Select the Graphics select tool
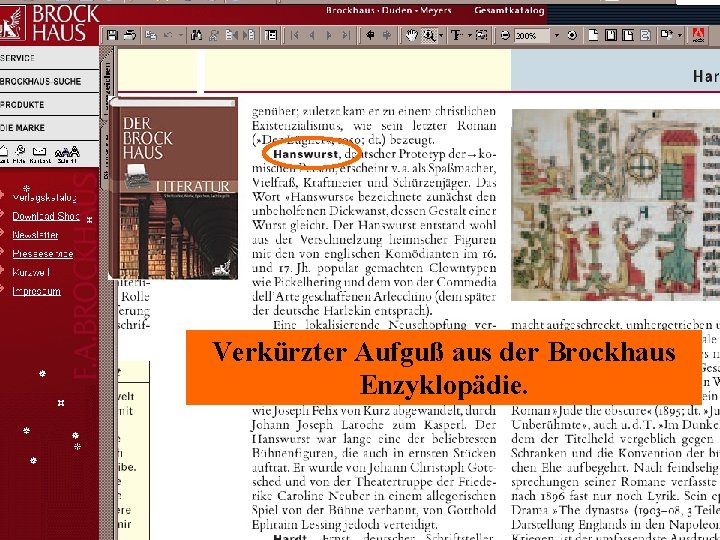Viewport: 720px width, 540px height. point(481,35)
